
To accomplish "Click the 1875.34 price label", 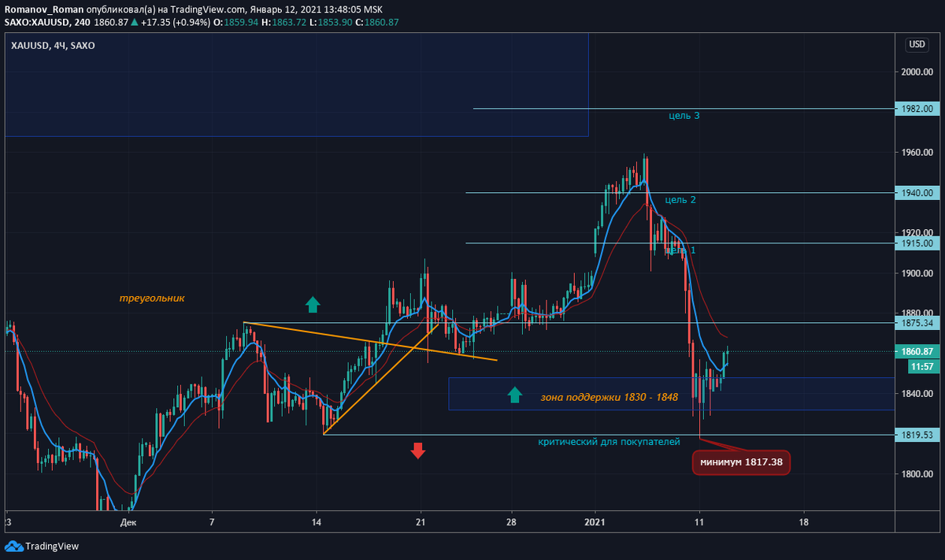I will pos(917,323).
